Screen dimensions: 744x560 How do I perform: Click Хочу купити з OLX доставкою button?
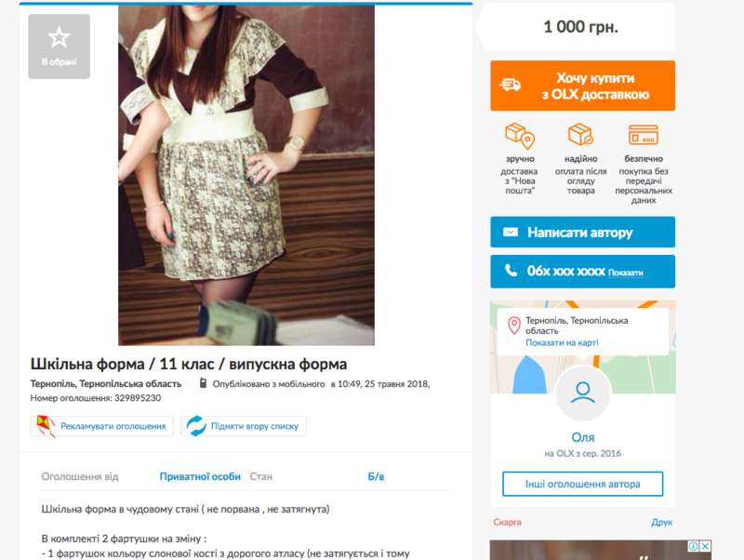(583, 86)
